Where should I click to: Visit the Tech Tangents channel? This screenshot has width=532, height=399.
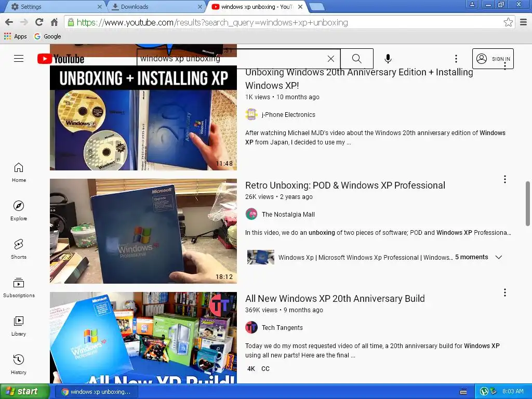pos(282,328)
